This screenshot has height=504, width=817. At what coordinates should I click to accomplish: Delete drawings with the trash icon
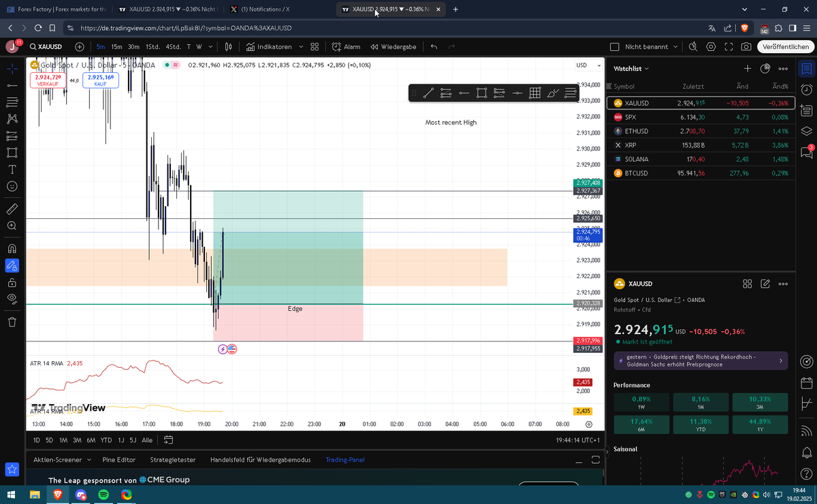pyautogui.click(x=12, y=322)
